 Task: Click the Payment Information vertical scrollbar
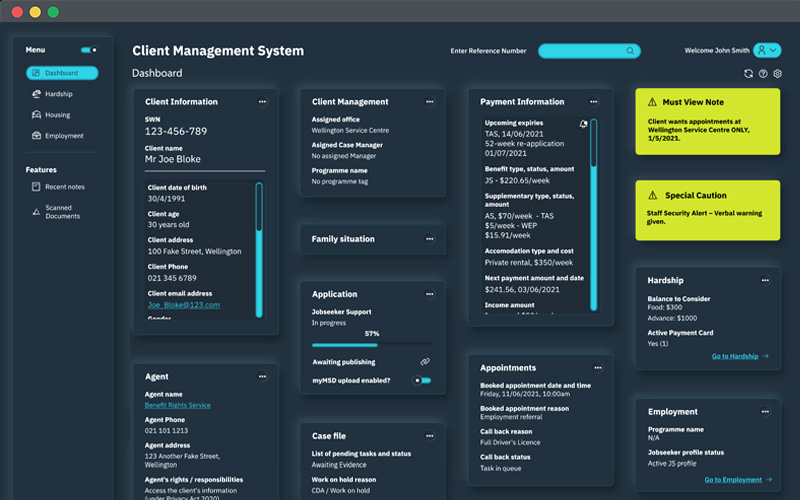[x=593, y=214]
